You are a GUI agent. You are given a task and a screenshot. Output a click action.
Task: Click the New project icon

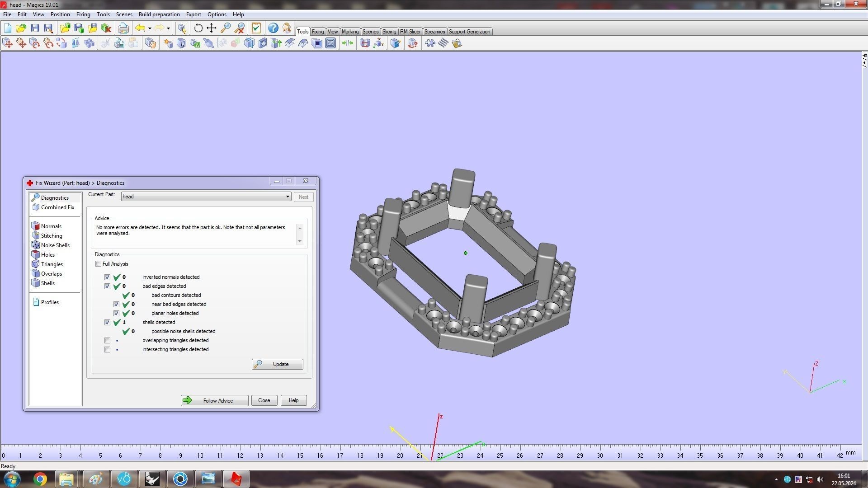point(8,28)
